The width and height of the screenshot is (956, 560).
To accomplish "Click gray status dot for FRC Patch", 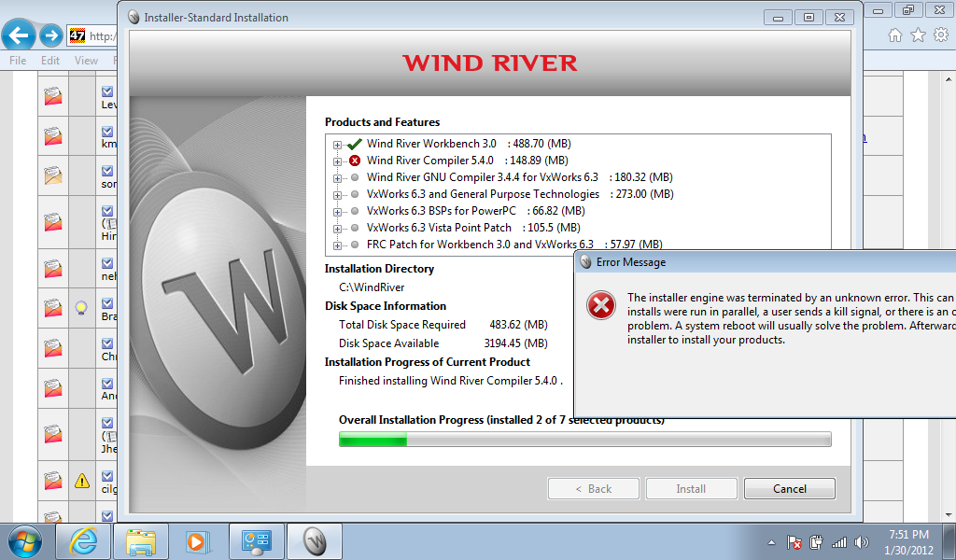I will (354, 245).
